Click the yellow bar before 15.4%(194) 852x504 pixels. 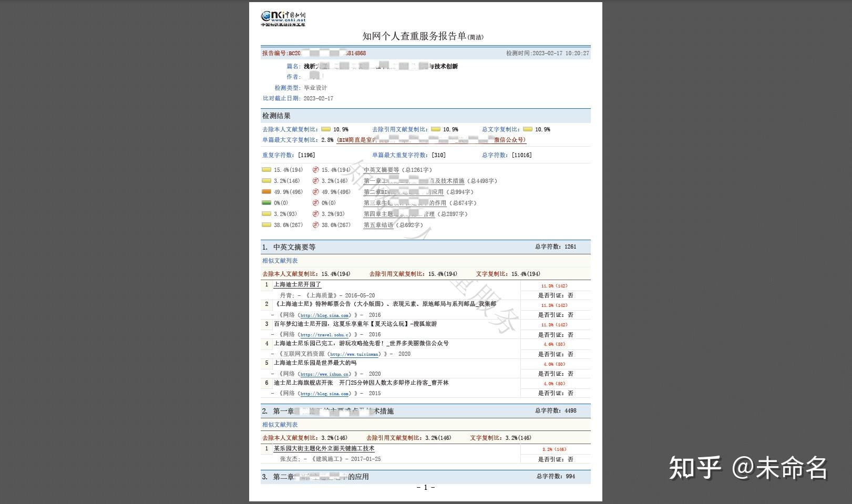click(266, 170)
